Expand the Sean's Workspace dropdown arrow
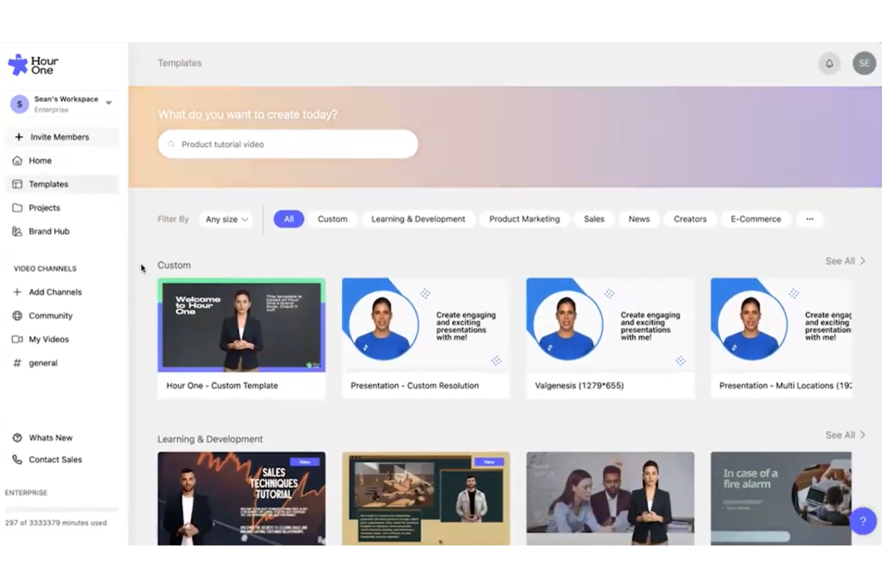 point(109,102)
